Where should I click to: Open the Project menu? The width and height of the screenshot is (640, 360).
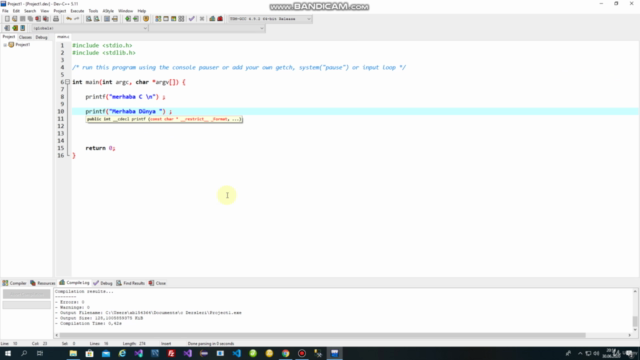pos(60,11)
